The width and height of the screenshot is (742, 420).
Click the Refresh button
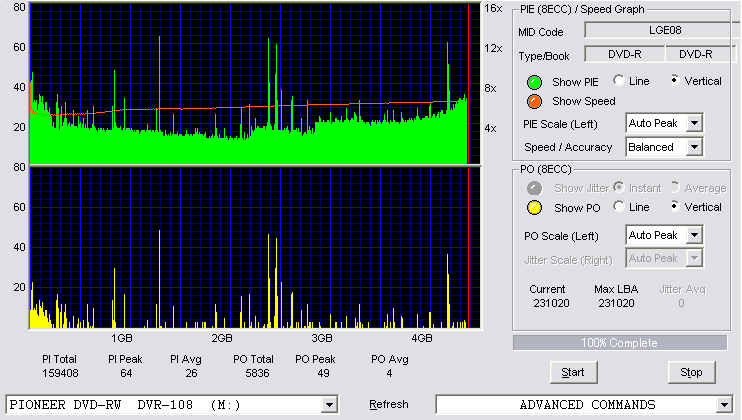pyautogui.click(x=389, y=404)
